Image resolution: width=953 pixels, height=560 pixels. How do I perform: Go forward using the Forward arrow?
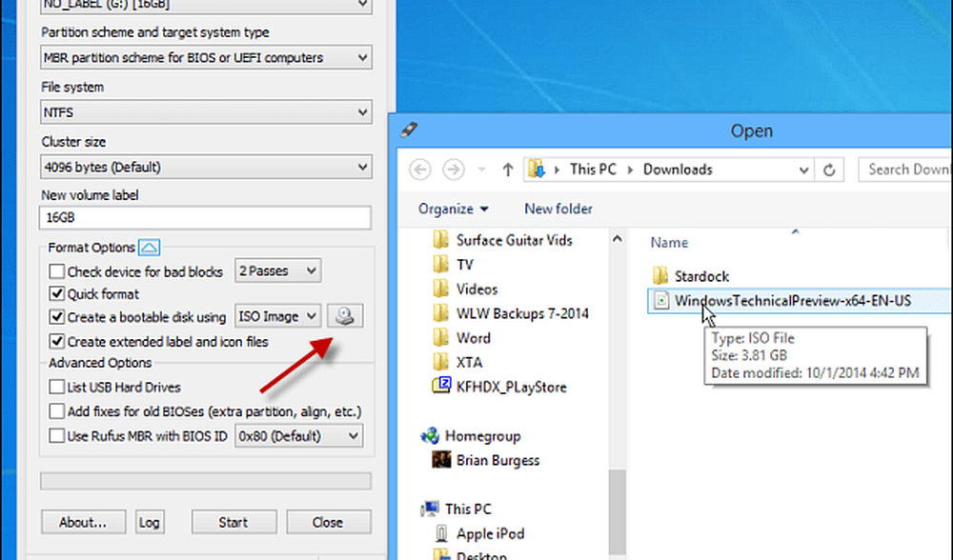pos(453,170)
